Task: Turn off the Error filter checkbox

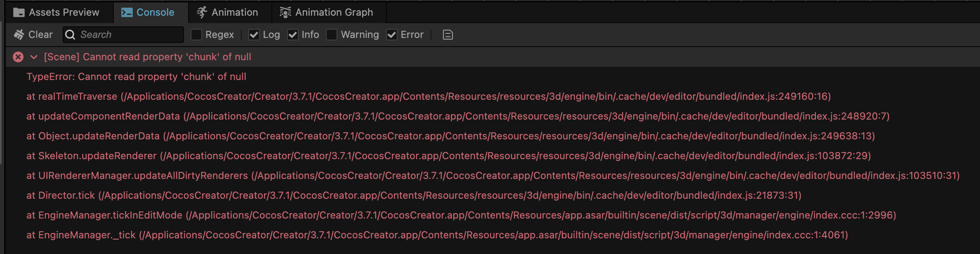Action: coord(392,35)
